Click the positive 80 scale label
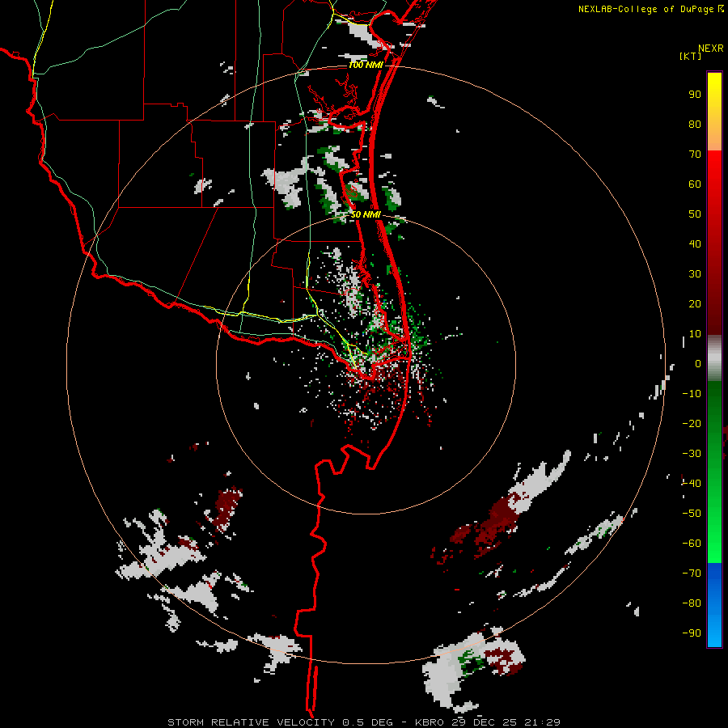Image resolution: width=728 pixels, height=728 pixels. [695, 125]
